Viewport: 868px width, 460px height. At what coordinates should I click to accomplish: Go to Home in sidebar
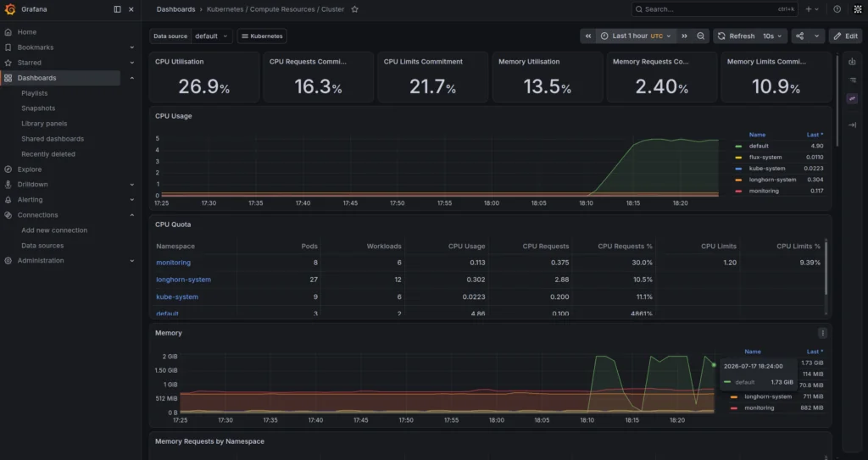26,32
